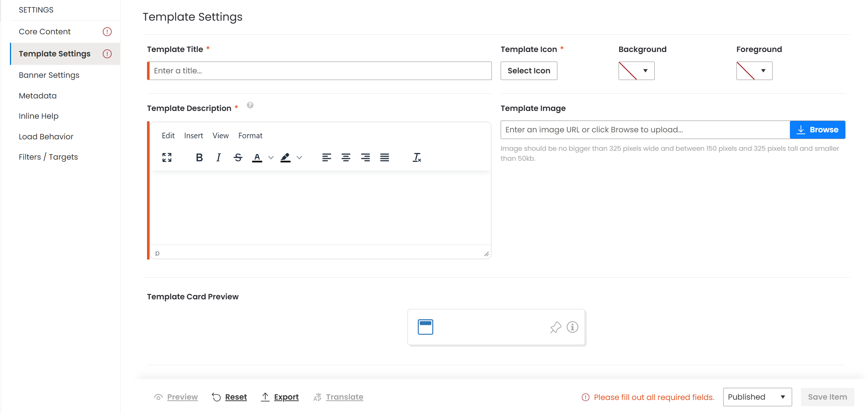Apply italic formatting in editor
868x414 pixels.
point(218,157)
